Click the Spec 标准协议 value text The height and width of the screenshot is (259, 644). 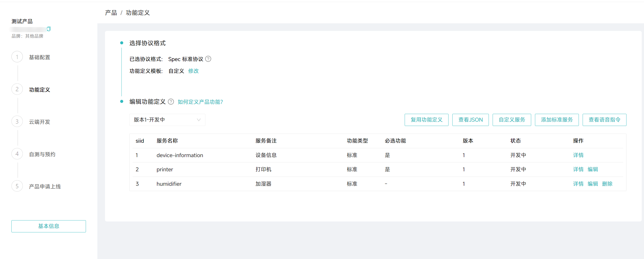186,59
